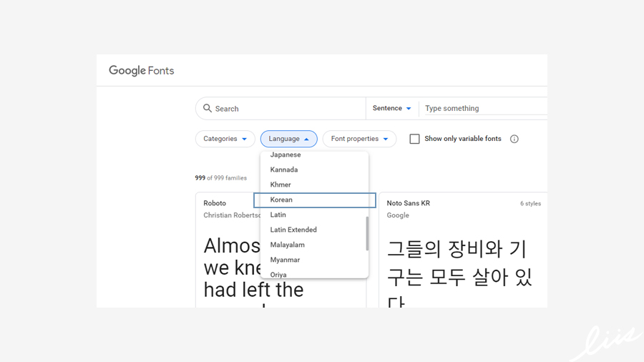The height and width of the screenshot is (362, 644).
Task: Click the variable fonts info icon
Action: coord(514,139)
